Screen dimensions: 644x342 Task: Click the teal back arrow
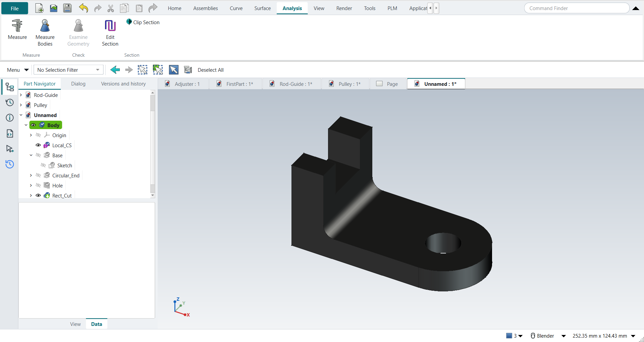[115, 70]
